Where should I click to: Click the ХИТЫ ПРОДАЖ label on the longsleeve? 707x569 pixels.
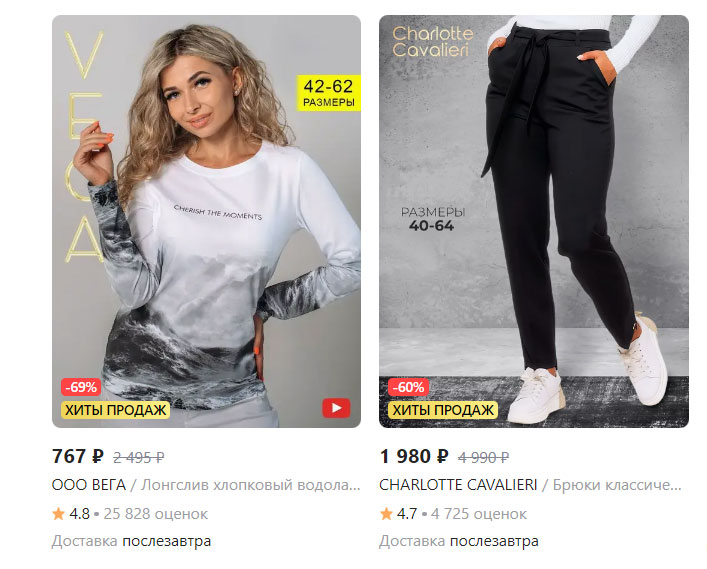pos(115,410)
